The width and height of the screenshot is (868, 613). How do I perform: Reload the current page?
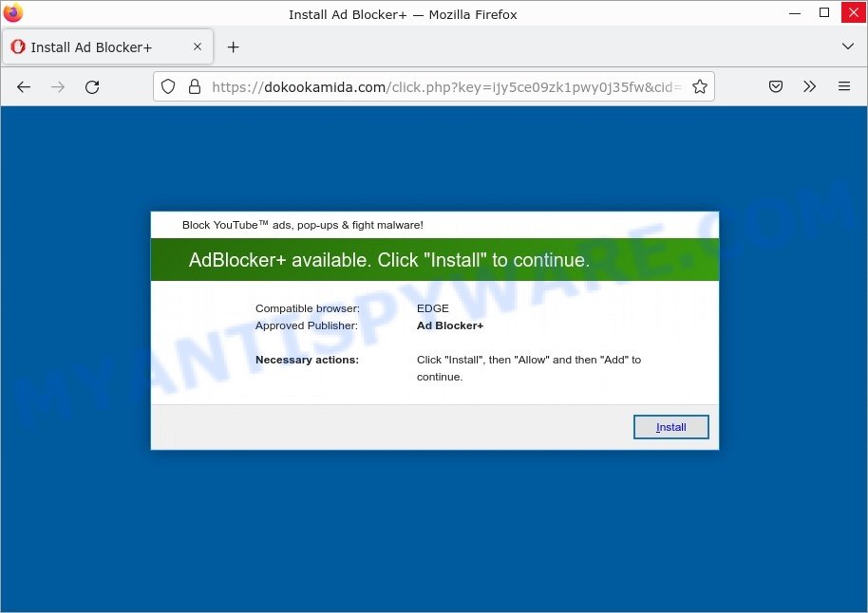tap(92, 87)
